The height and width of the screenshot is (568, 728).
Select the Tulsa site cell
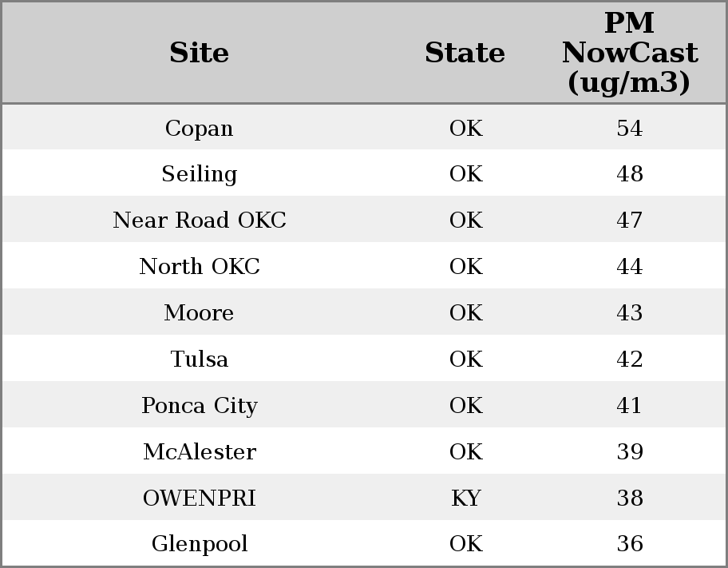click(x=199, y=359)
